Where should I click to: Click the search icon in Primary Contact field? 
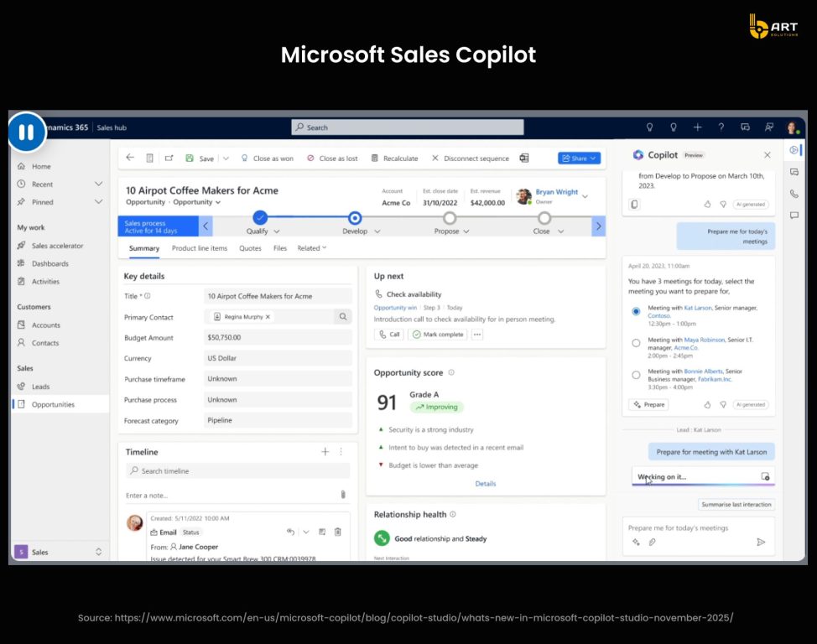342,317
